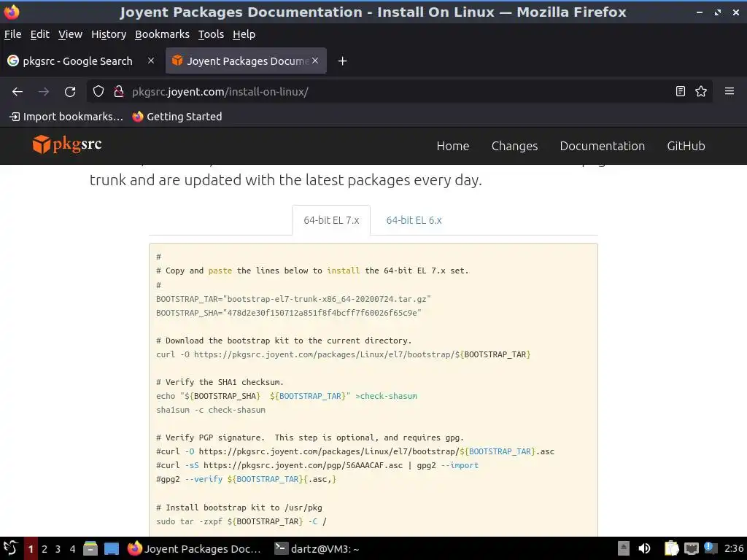
Task: Click the taskbar clock showing 2:36
Action: (x=734, y=548)
